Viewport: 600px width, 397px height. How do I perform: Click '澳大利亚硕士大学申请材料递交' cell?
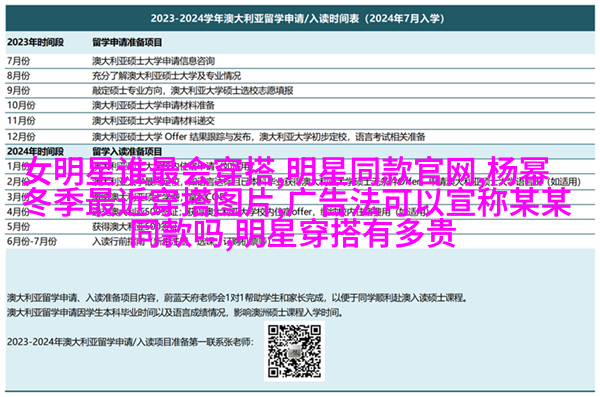point(153,121)
